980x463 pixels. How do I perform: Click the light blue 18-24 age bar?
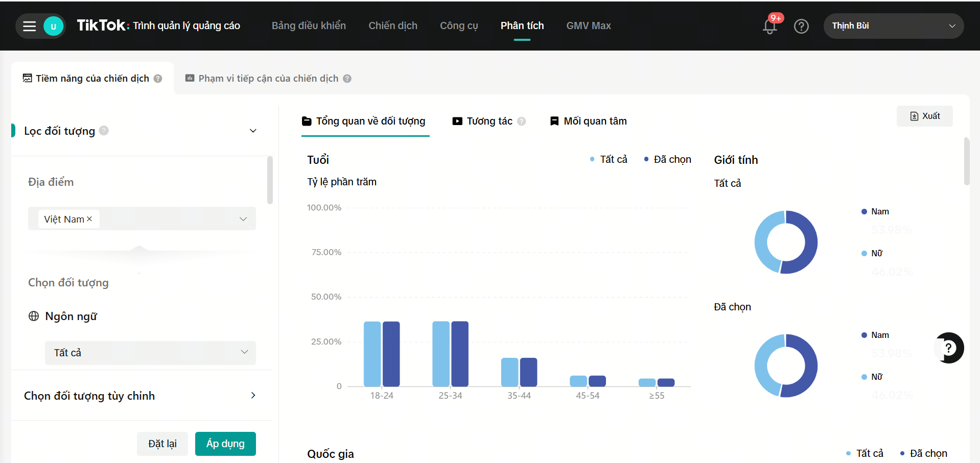click(372, 354)
